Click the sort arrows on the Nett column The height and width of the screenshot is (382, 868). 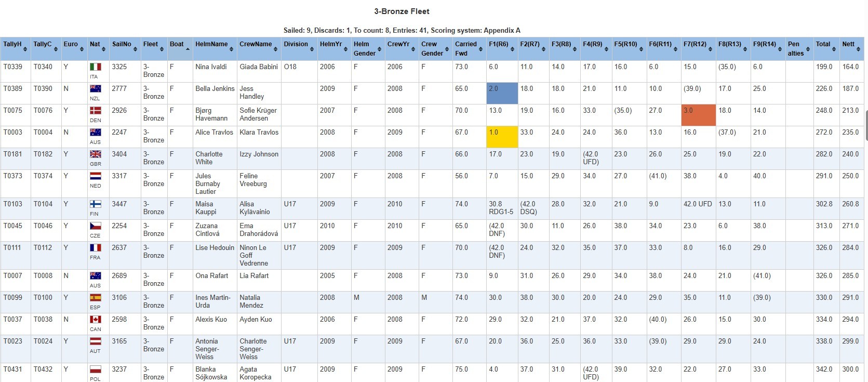(x=858, y=49)
